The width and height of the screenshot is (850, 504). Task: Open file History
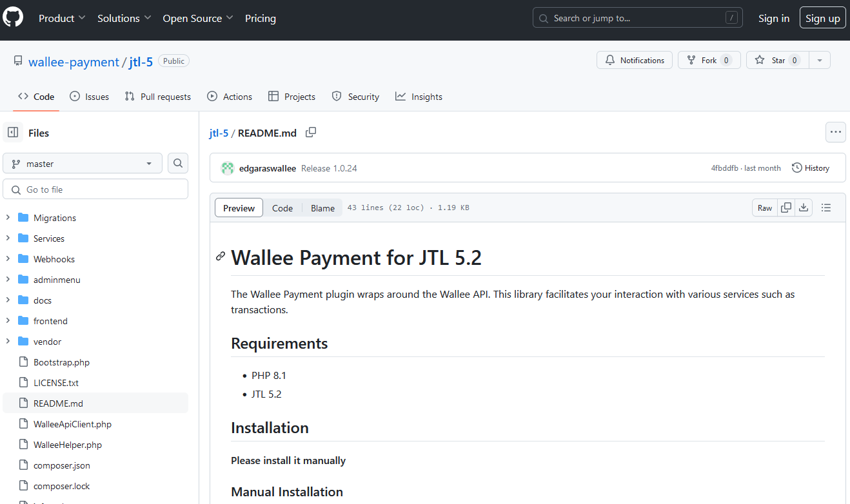point(811,168)
